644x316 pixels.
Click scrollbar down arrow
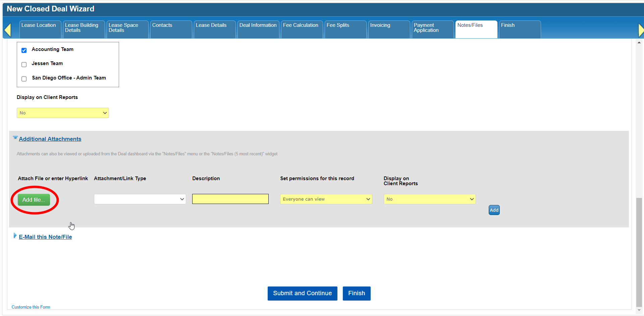pyautogui.click(x=639, y=310)
